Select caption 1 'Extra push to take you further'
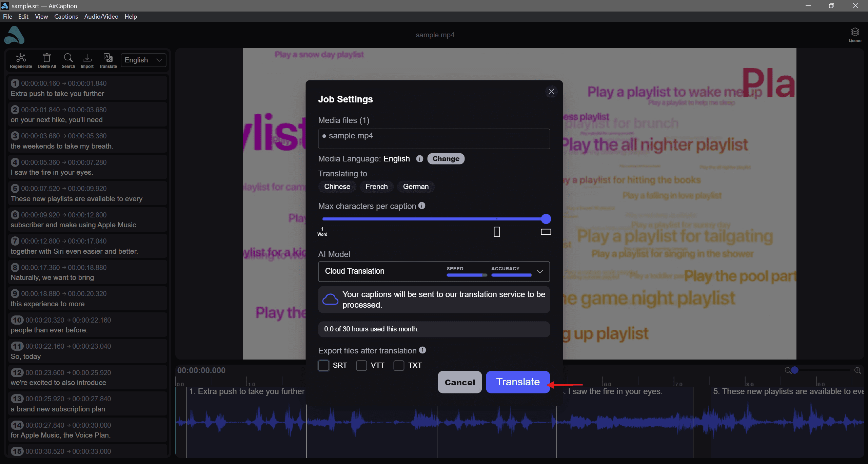The width and height of the screenshot is (868, 464). 87,88
